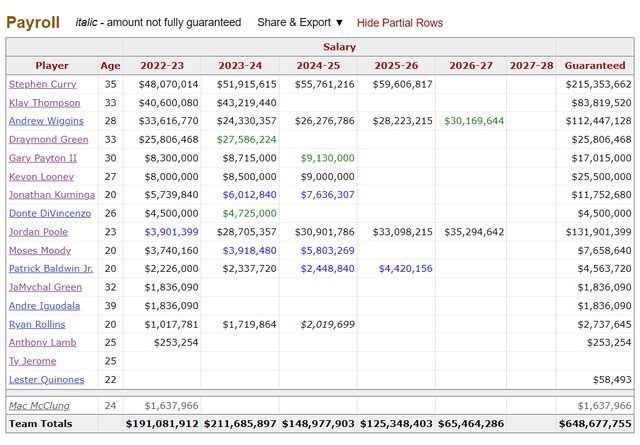The image size is (640, 445).
Task: Open Gary Payton II link
Action: coord(42,158)
